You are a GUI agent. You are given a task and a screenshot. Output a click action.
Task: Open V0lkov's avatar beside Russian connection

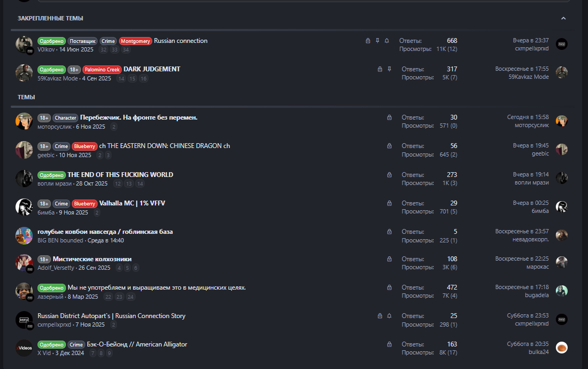tap(24, 45)
